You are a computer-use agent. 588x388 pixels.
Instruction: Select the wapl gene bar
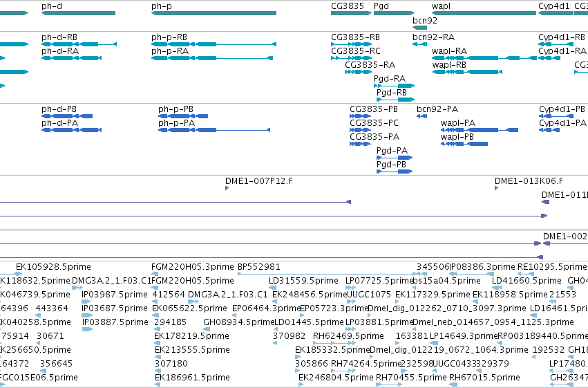point(484,13)
